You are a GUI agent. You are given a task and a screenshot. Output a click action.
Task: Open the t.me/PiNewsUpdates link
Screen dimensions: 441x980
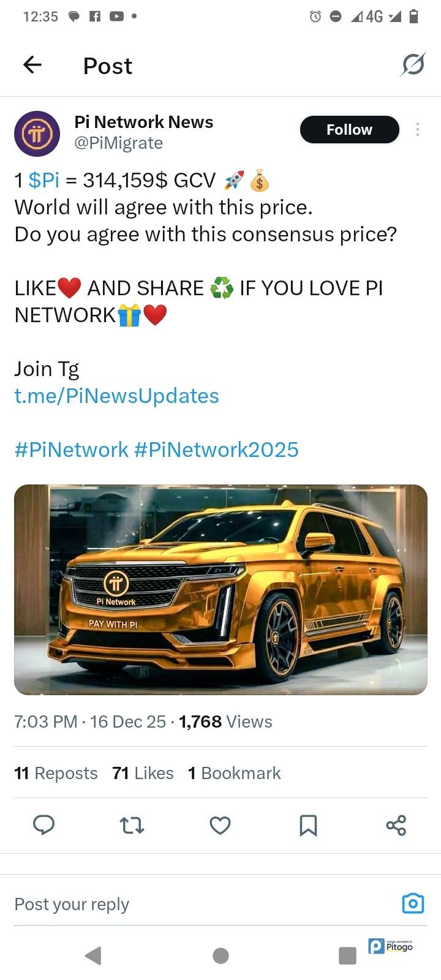click(x=116, y=396)
